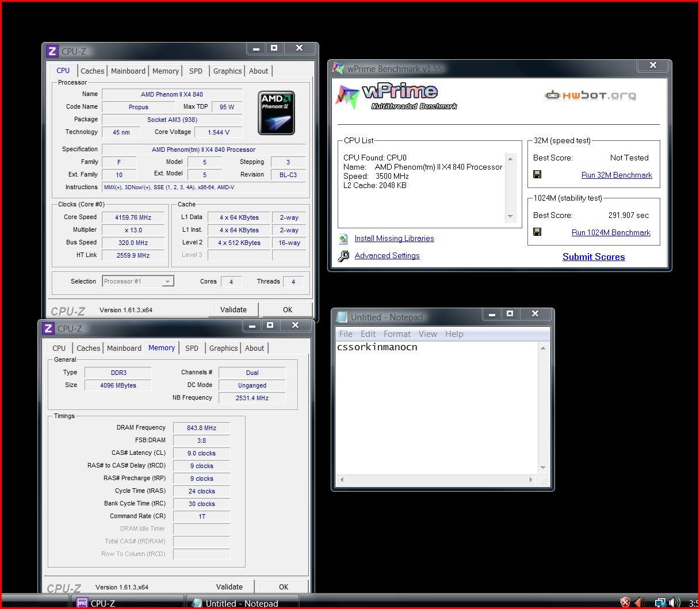700x609 pixels.
Task: Click the Notepad vertical scrollbar down arrow
Action: click(543, 468)
